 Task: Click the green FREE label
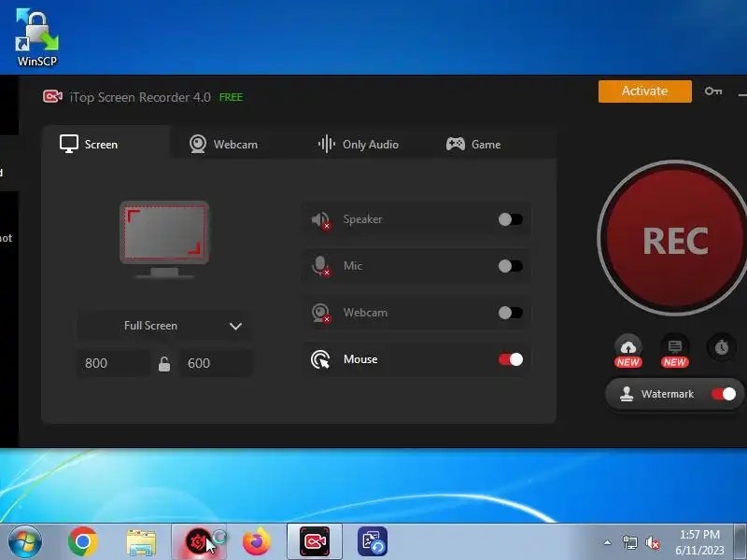point(231,97)
